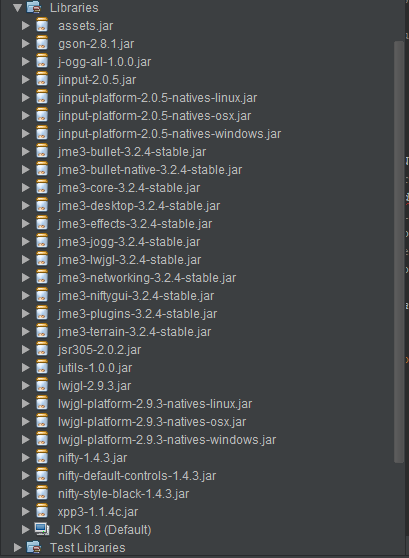
Task: Expand the nifty-1.4.3.jar entry
Action: [x=26, y=457]
